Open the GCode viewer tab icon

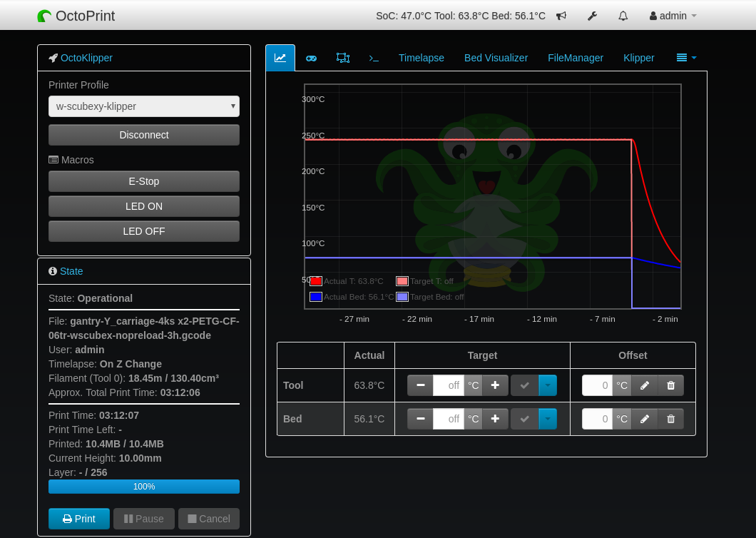coord(343,58)
